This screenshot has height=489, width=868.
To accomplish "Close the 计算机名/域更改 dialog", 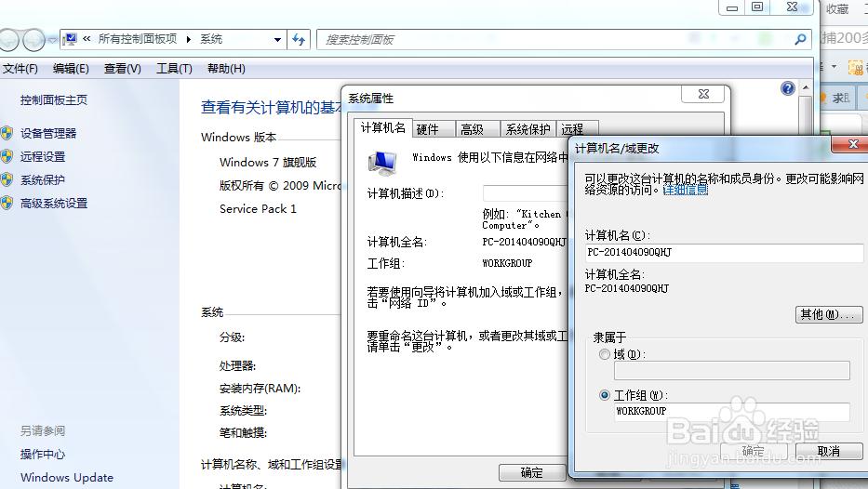I will coord(852,144).
